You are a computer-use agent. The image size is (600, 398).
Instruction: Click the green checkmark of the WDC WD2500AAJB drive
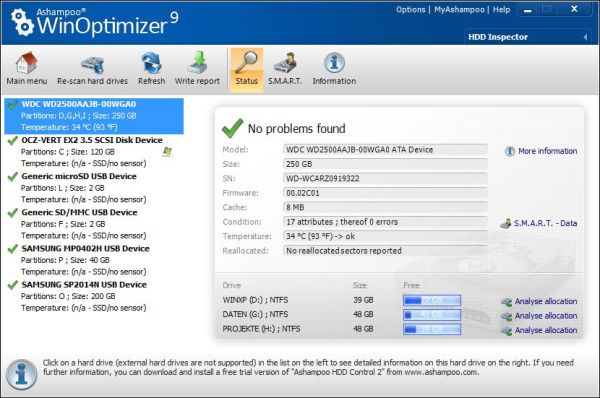[13, 104]
